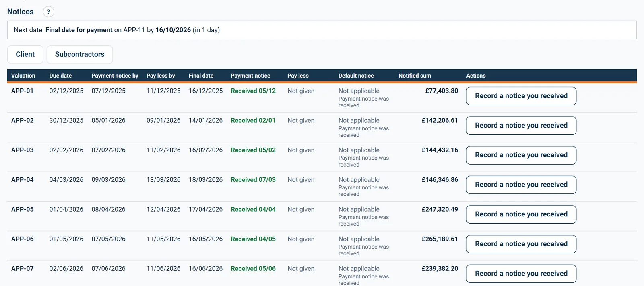Record a notice received for APP-07
Screen dimensions: 644x286
pyautogui.click(x=521, y=274)
